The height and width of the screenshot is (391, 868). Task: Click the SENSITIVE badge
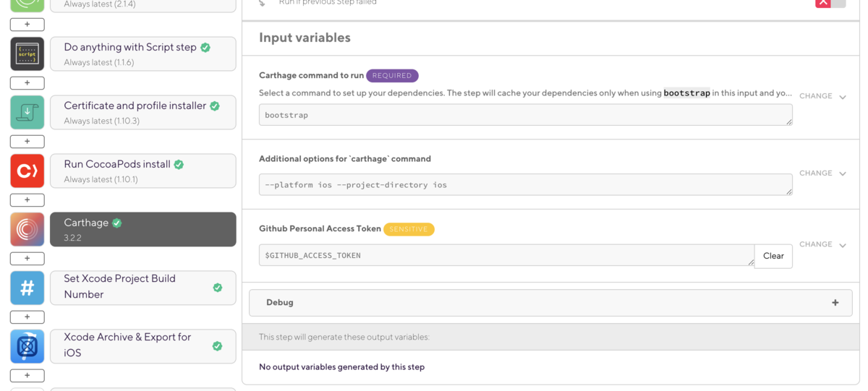409,229
